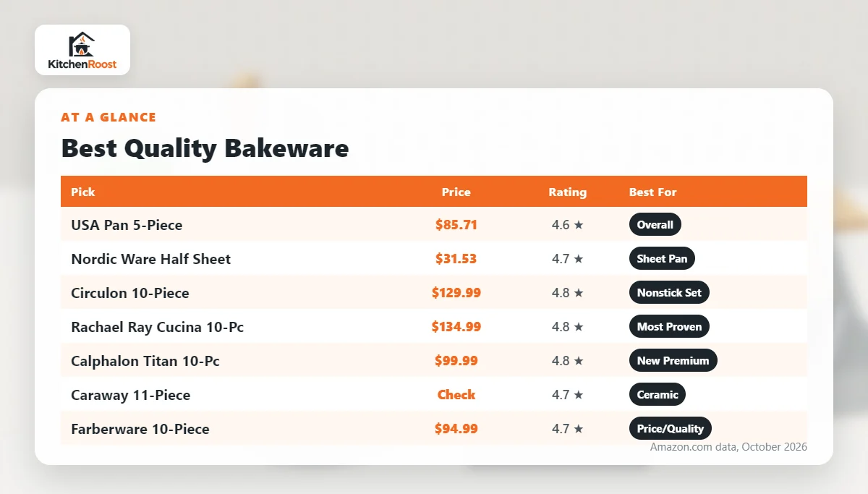Viewport: 868px width, 494px height.
Task: Click the 4.6 star rating for USA Pan
Action: coord(568,225)
